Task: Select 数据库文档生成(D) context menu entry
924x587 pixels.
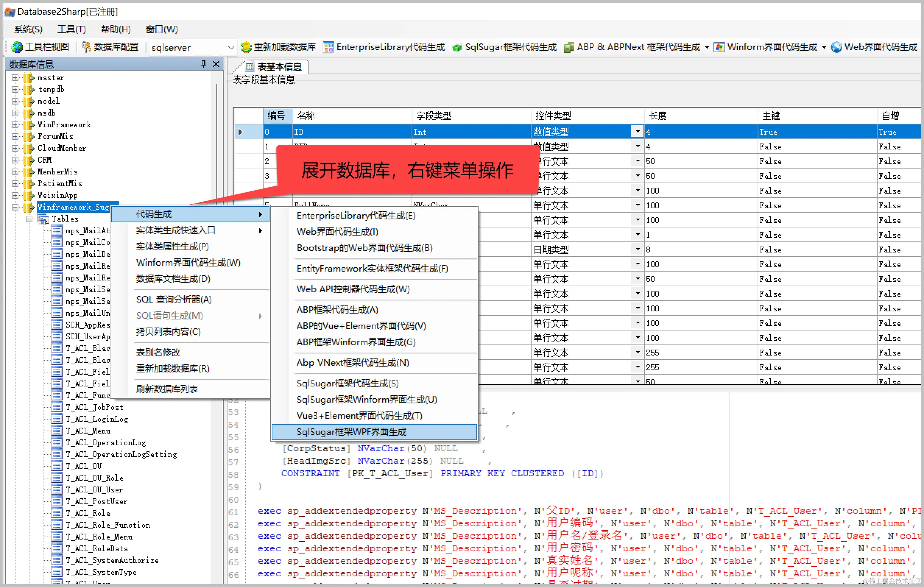Action: click(x=191, y=279)
